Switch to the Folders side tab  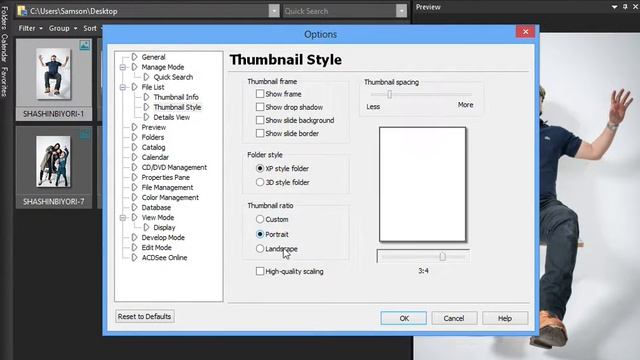[x=4, y=18]
